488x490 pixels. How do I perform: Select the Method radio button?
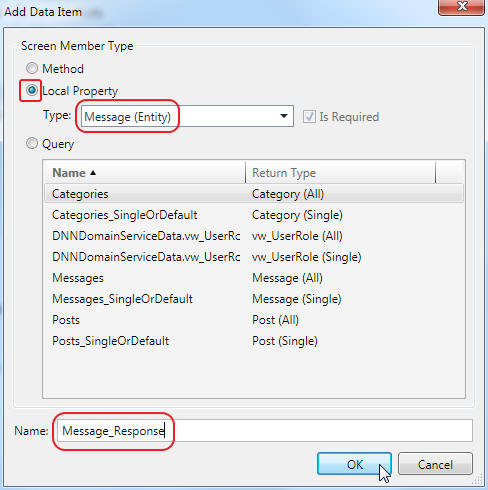click(32, 68)
